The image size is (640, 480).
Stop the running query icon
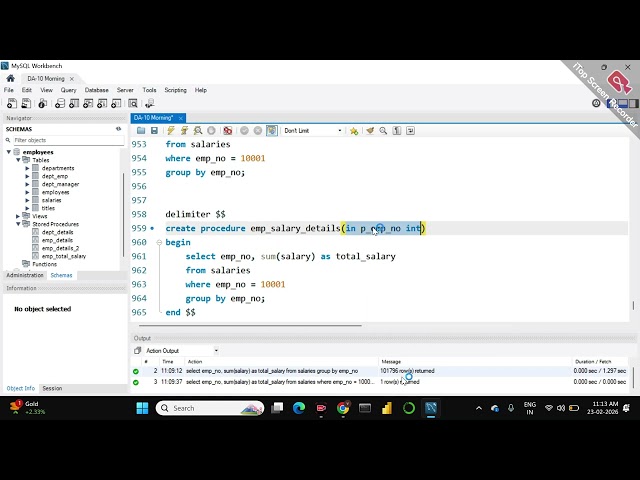click(211, 131)
